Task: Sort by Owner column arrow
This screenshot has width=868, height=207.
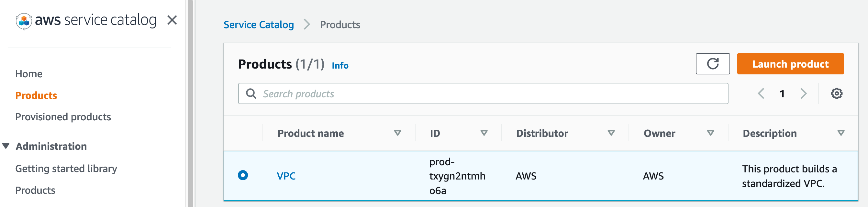Action: pos(710,133)
